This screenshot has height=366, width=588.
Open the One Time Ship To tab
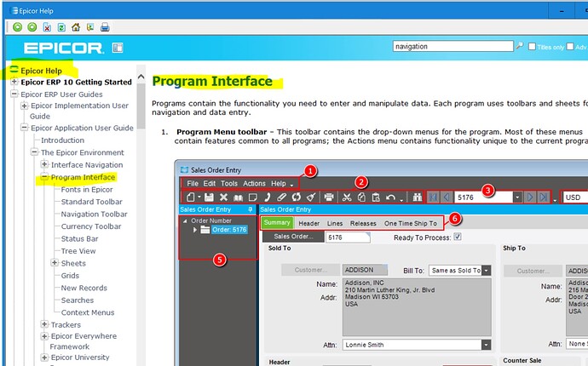(410, 223)
